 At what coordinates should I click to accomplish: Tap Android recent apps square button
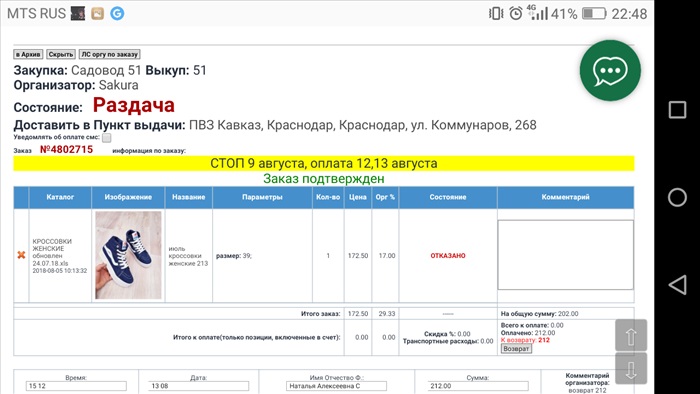pos(677,109)
